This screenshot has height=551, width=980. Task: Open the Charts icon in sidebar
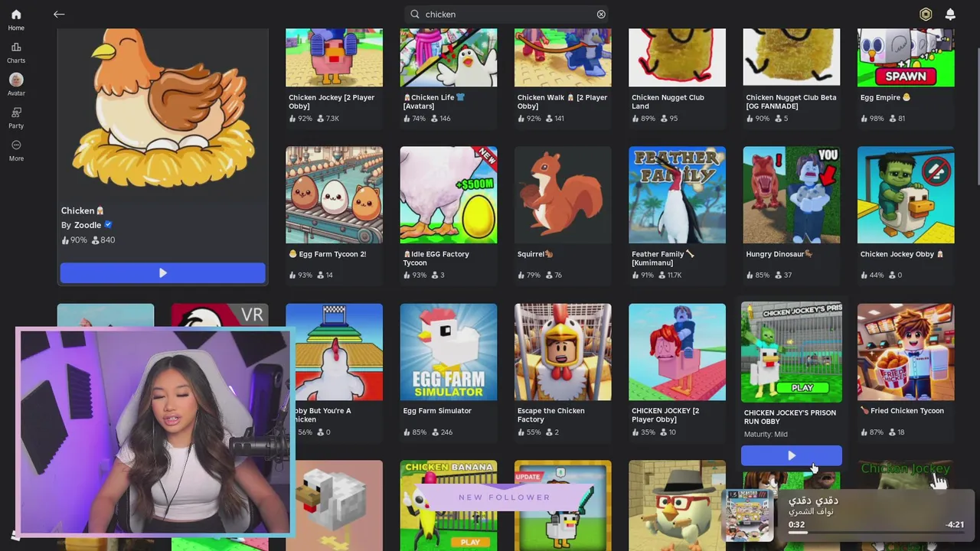coord(16,47)
